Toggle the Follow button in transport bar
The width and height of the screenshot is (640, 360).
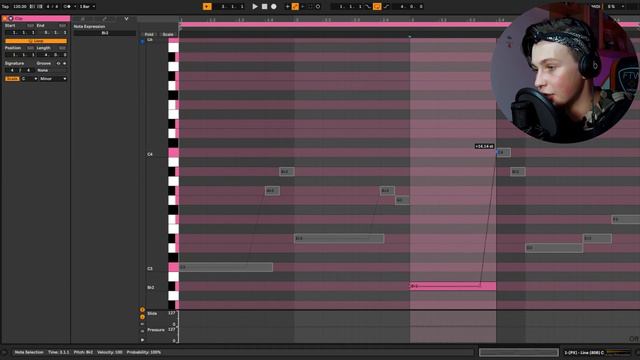point(207,7)
